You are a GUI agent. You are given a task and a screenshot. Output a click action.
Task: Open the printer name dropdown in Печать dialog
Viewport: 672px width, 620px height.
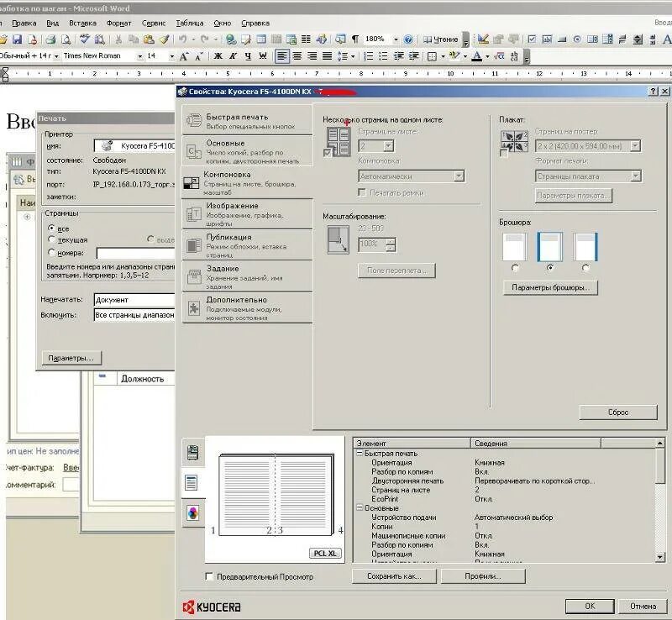(134, 146)
